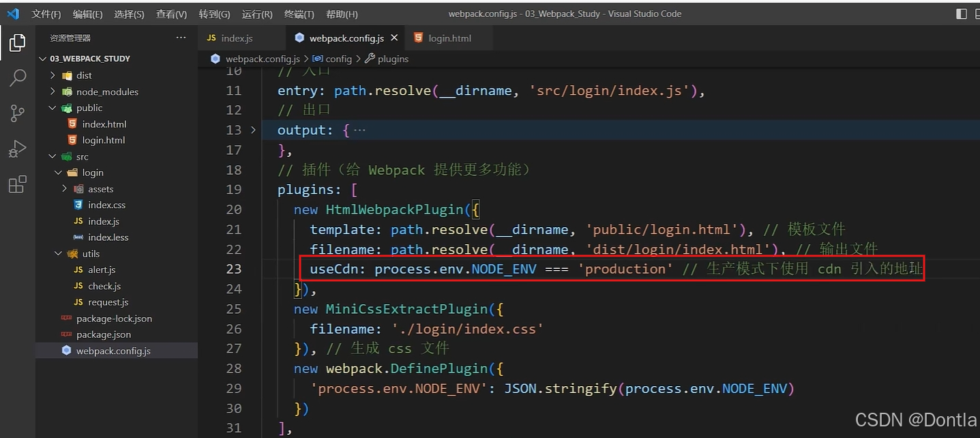Click the config symbol icon in breadcrumb
The height and width of the screenshot is (438, 980).
pyautogui.click(x=318, y=59)
